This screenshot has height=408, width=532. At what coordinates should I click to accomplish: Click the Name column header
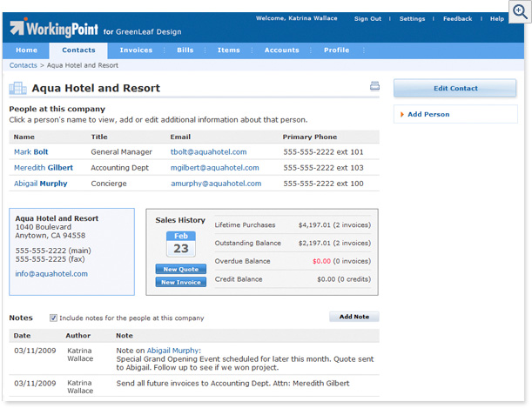pyautogui.click(x=24, y=137)
